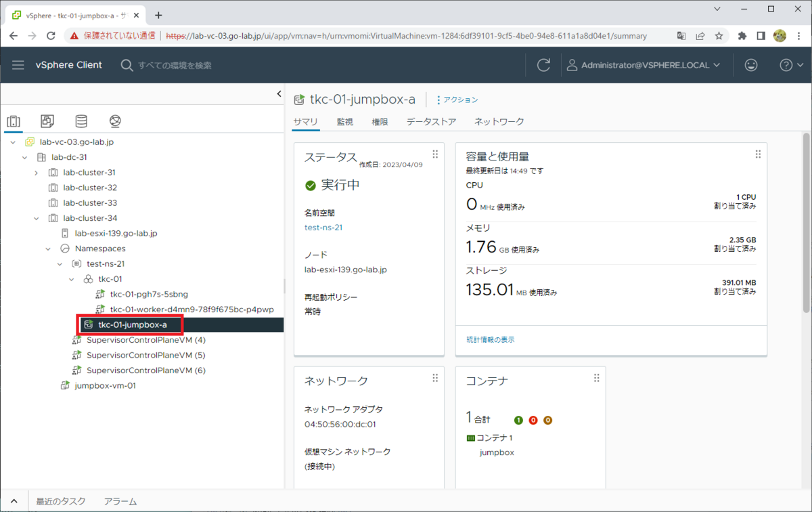Click the browser back arrow
Image resolution: width=812 pixels, height=512 pixels.
[x=14, y=36]
